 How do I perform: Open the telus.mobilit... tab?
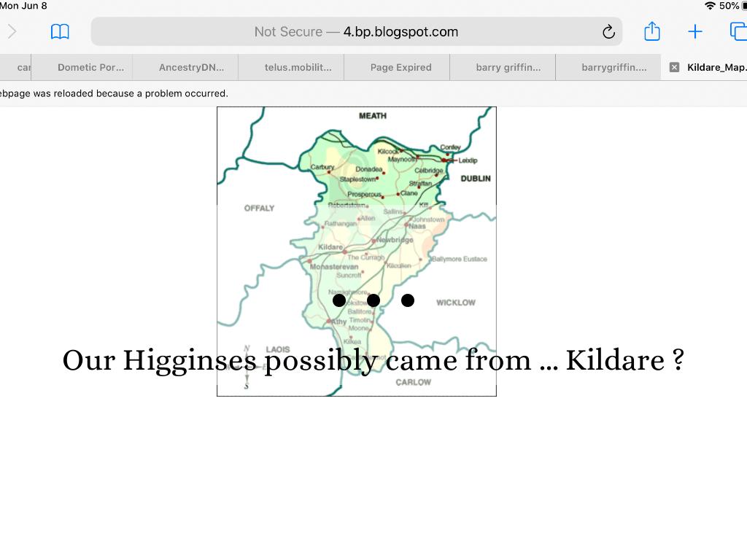[298, 67]
